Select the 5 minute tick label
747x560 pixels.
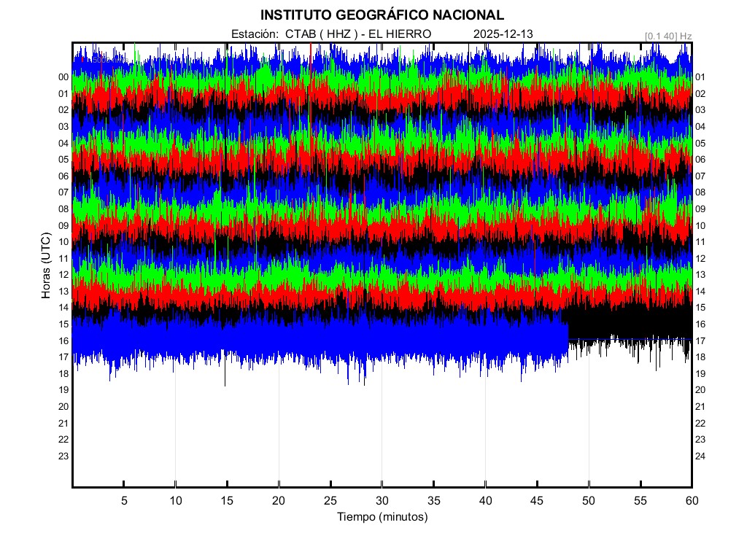(x=124, y=500)
